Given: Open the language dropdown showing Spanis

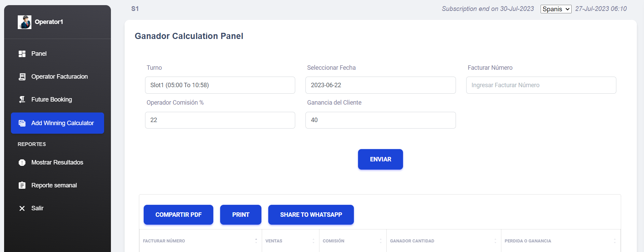Looking at the screenshot, I should click(556, 9).
